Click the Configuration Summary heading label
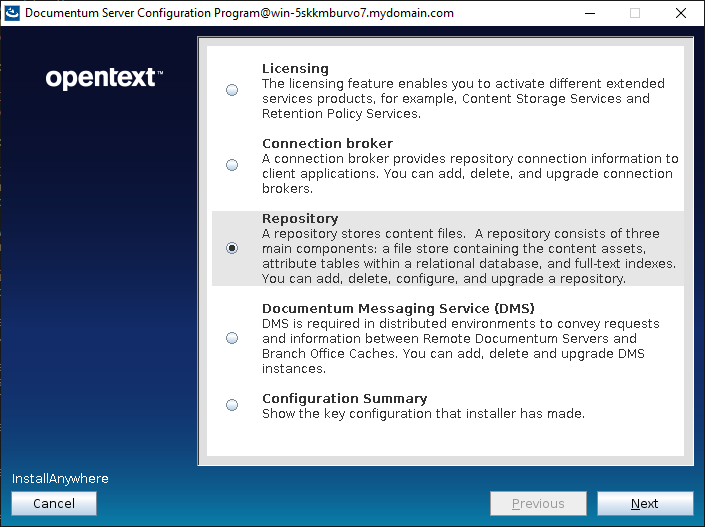Viewport: 705px width, 527px height. coord(344,399)
